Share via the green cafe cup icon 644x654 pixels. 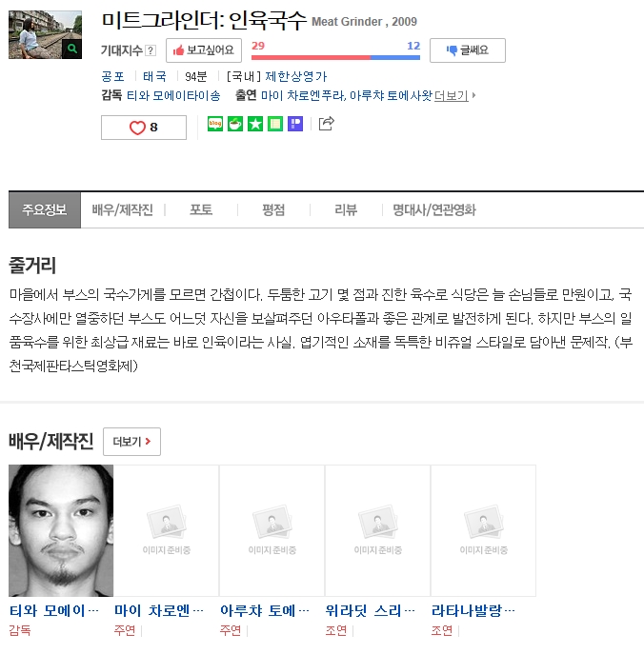click(x=235, y=124)
